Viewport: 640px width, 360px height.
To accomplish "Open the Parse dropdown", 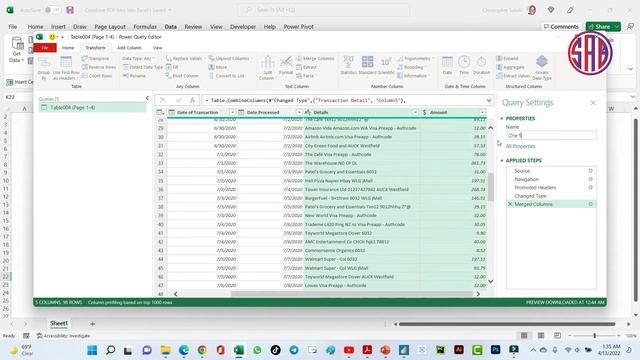I will coord(306,76).
